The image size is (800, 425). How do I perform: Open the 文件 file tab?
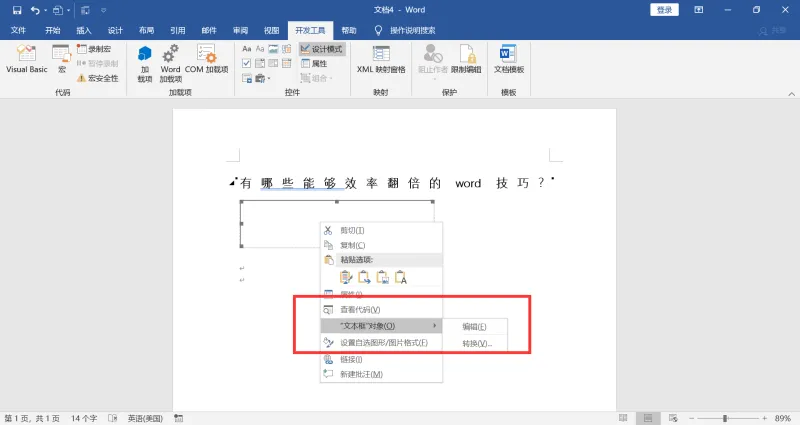point(18,30)
